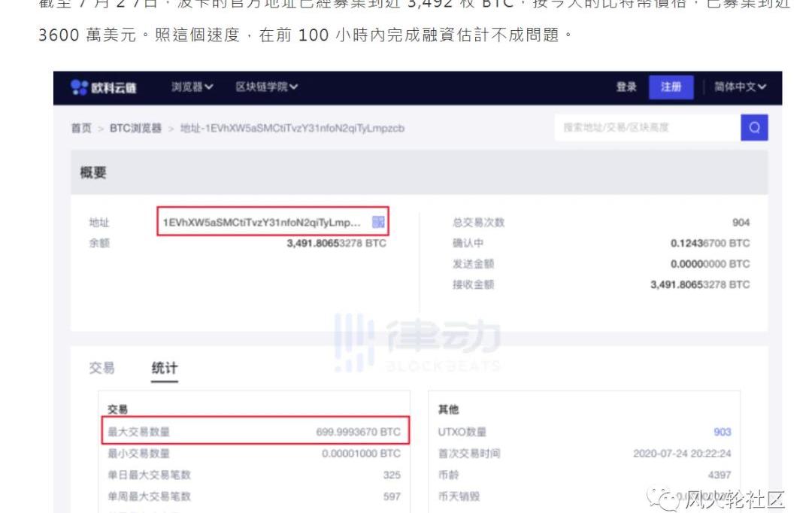
Task: Click the 登录 link
Action: (x=626, y=87)
